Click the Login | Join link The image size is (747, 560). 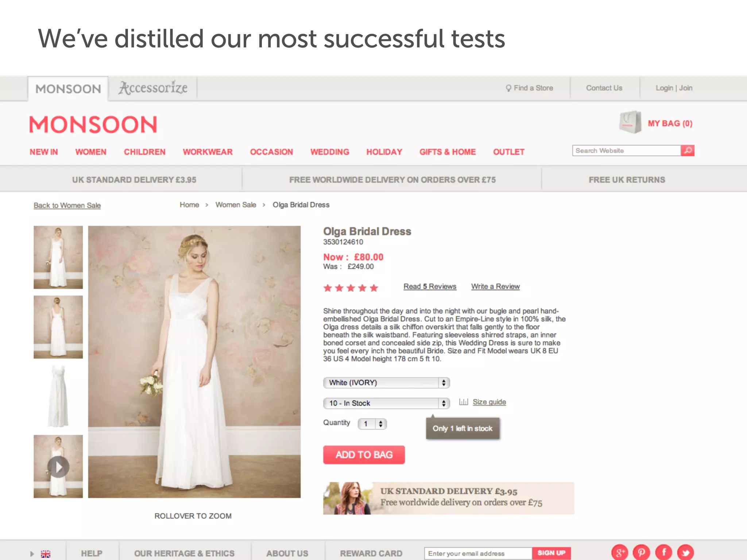[674, 88]
